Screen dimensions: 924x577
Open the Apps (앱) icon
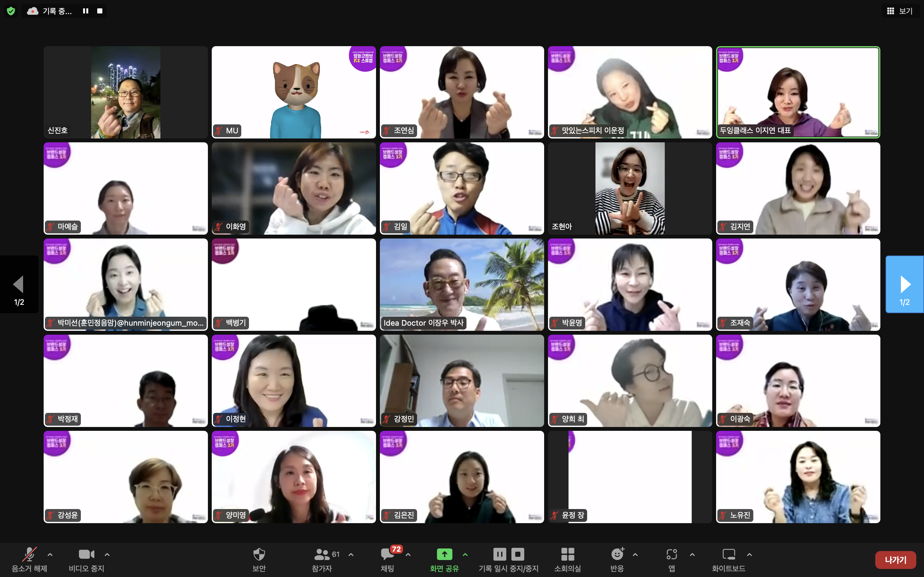point(672,555)
